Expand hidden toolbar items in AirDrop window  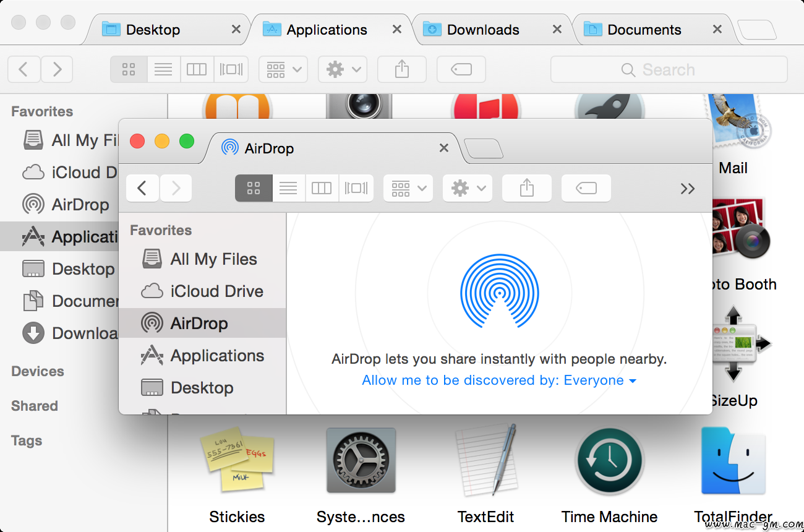688,189
